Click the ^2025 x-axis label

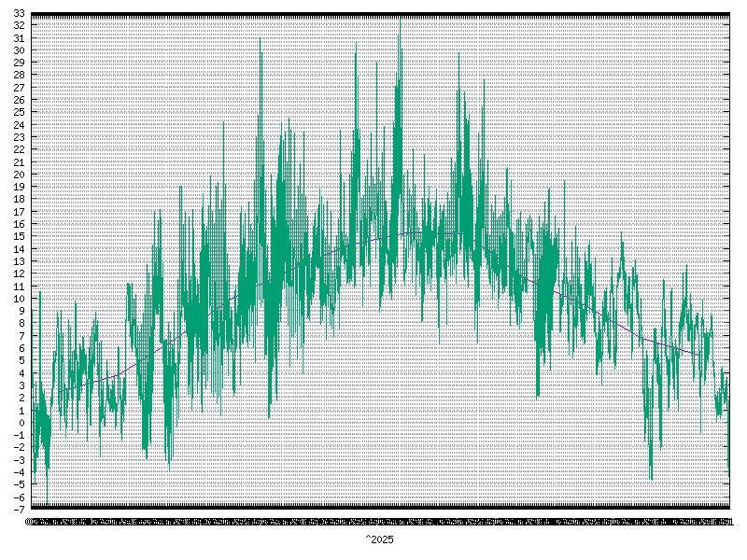(x=379, y=540)
